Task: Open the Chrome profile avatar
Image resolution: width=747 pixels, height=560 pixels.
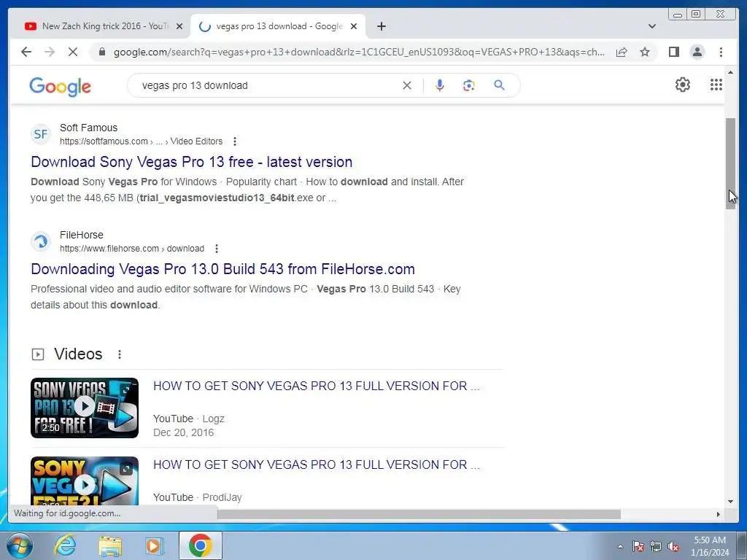Action: point(697,52)
